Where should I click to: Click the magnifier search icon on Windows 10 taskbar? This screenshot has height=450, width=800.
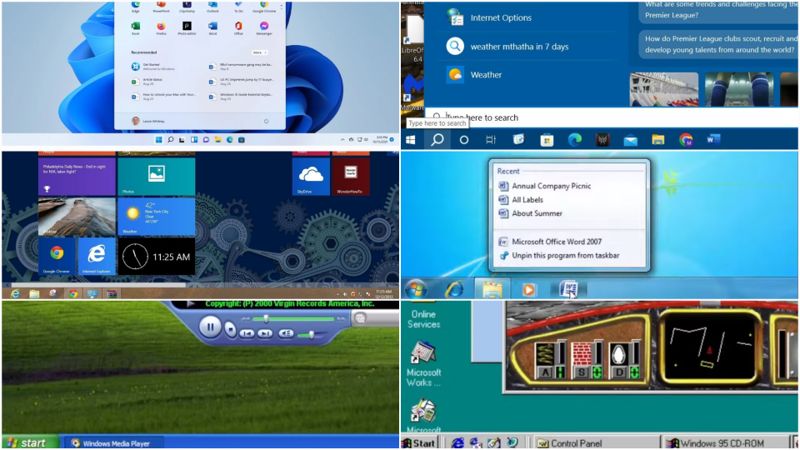pos(437,139)
